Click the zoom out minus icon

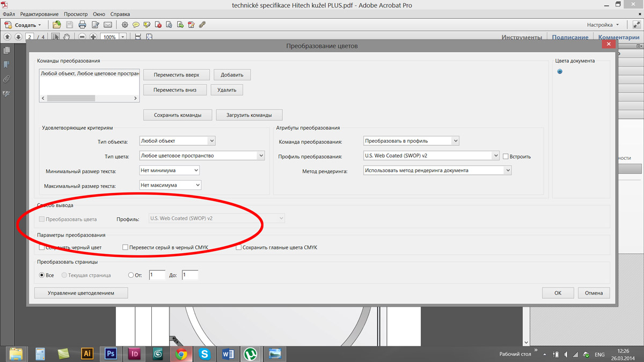82,37
